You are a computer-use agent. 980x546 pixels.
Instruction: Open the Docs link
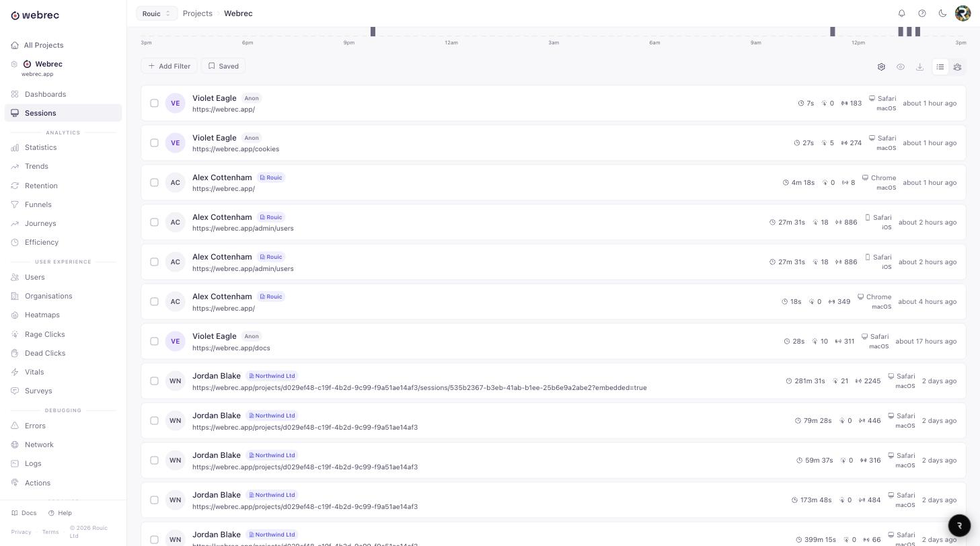[24, 513]
